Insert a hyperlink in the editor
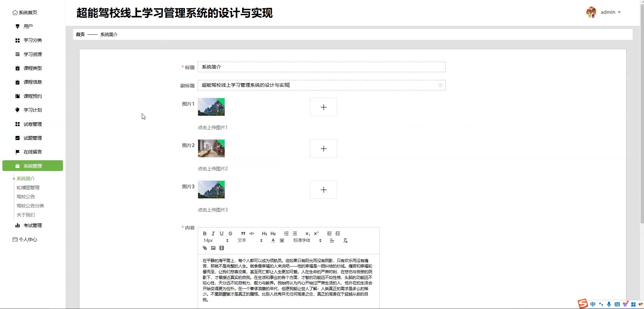 pos(204,248)
